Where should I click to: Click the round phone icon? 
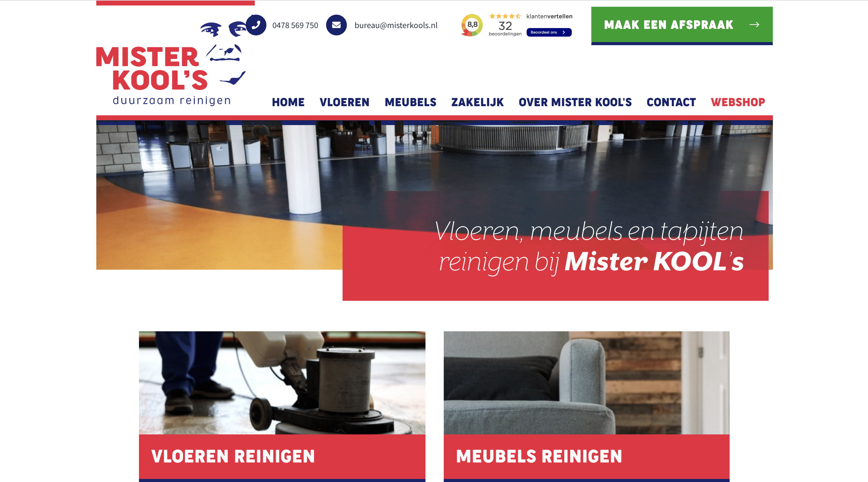(256, 25)
